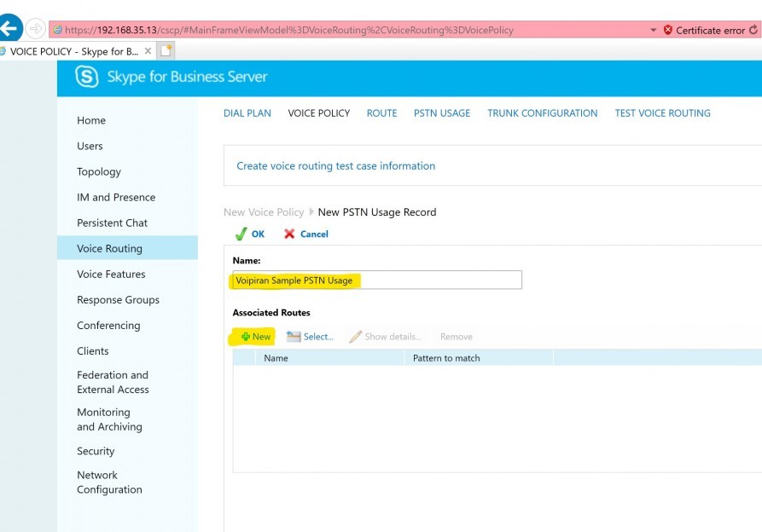Click the Certificate error text
This screenshot has width=762, height=532.
pos(710,30)
